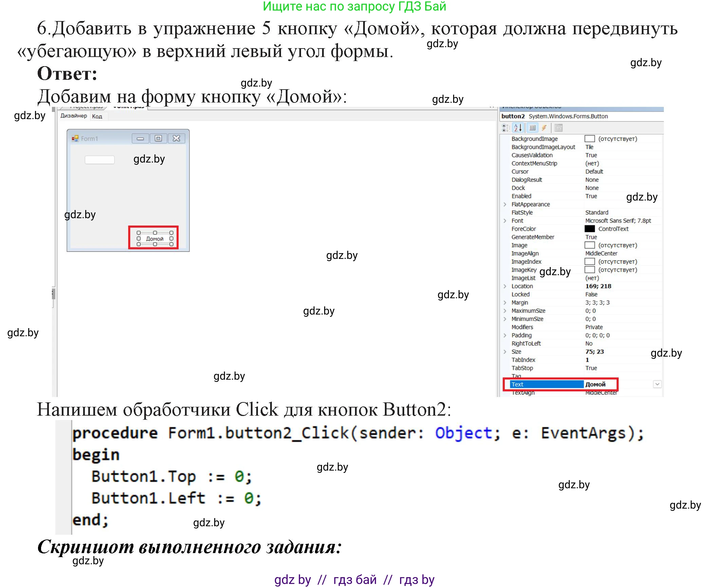Select the RightToLeft property
710x588 pixels.
[526, 343]
